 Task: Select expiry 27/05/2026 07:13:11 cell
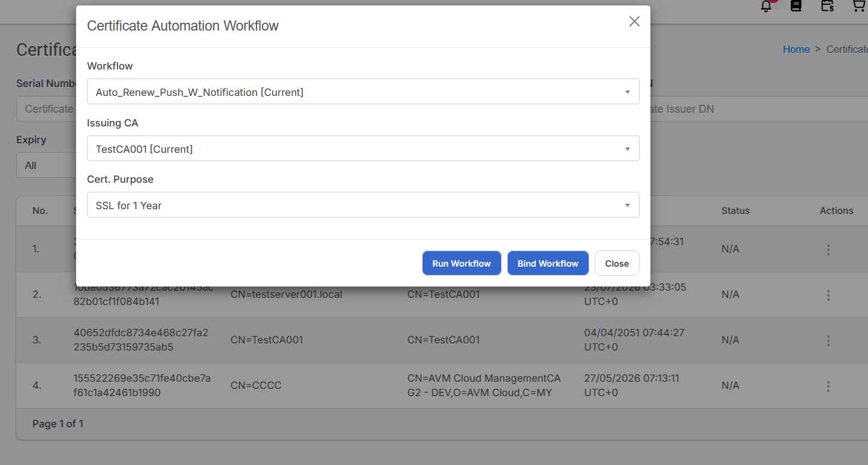632,385
